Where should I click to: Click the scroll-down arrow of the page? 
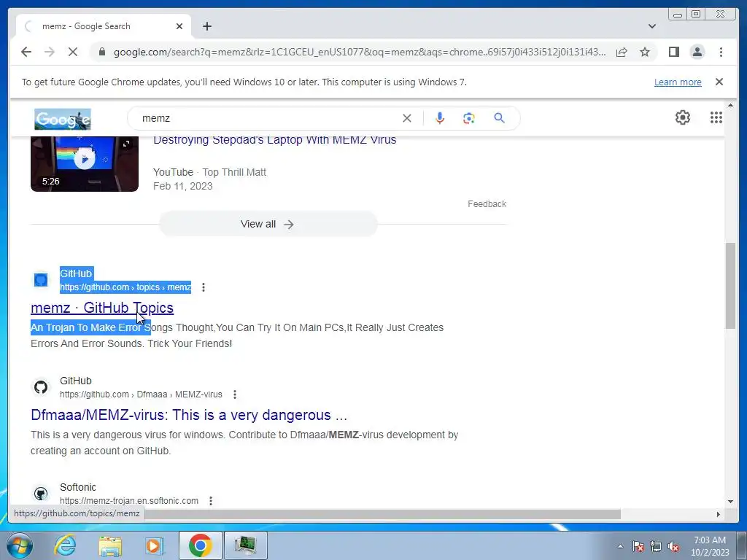click(730, 502)
